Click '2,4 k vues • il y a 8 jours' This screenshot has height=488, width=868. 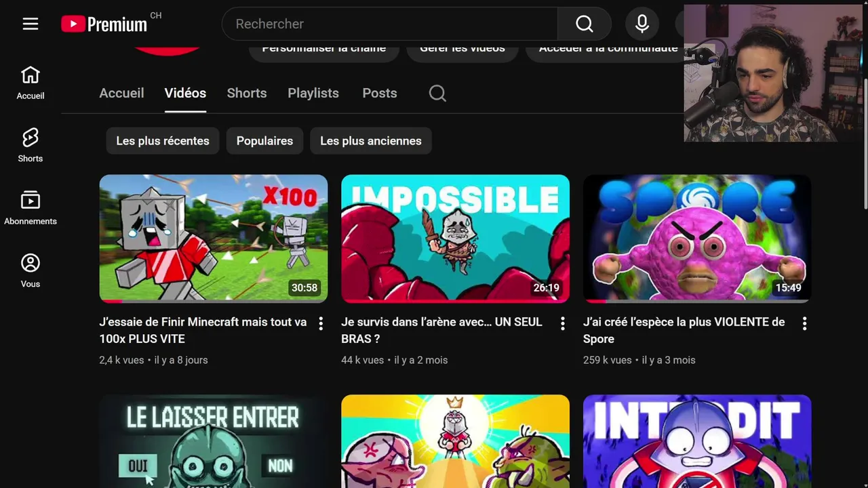153,360
